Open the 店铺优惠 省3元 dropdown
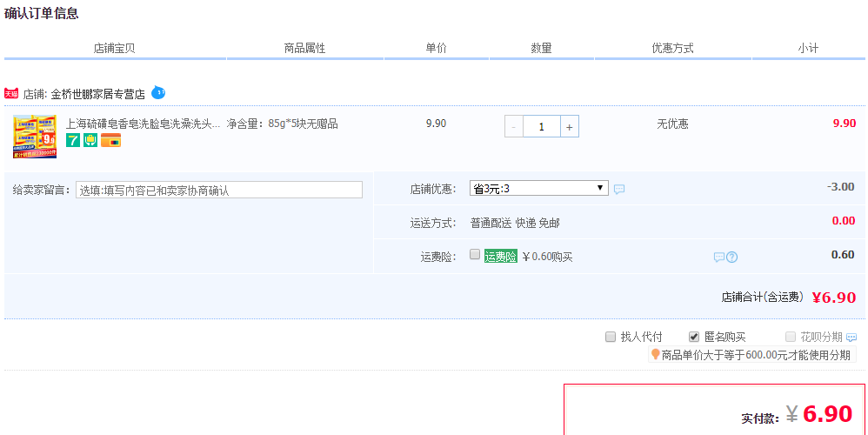This screenshot has height=435, width=868. (x=538, y=188)
